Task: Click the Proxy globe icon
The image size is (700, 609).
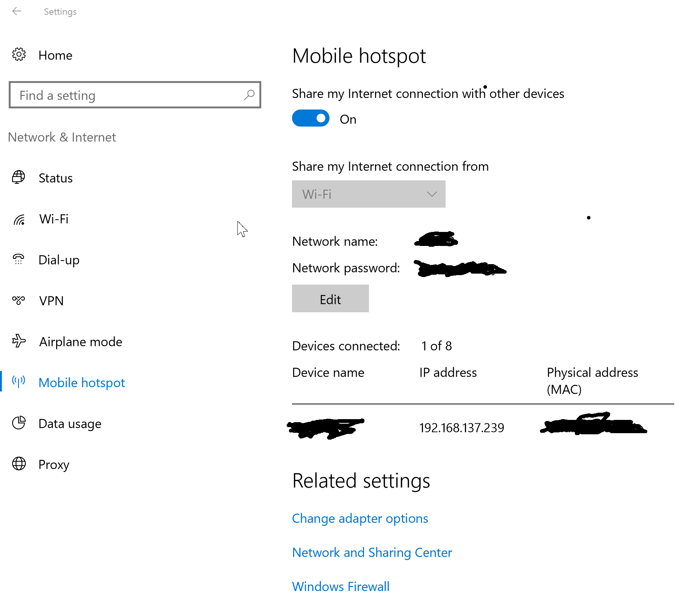Action: (x=19, y=463)
